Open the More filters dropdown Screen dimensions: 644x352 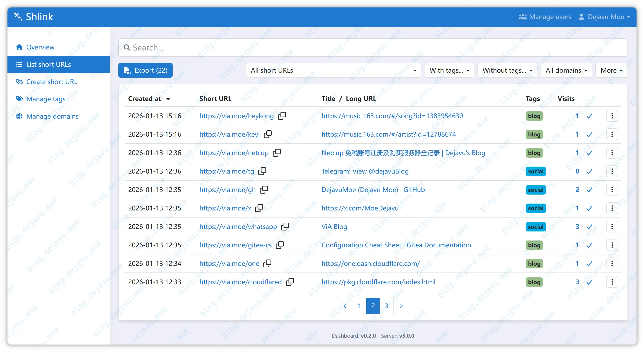(611, 70)
